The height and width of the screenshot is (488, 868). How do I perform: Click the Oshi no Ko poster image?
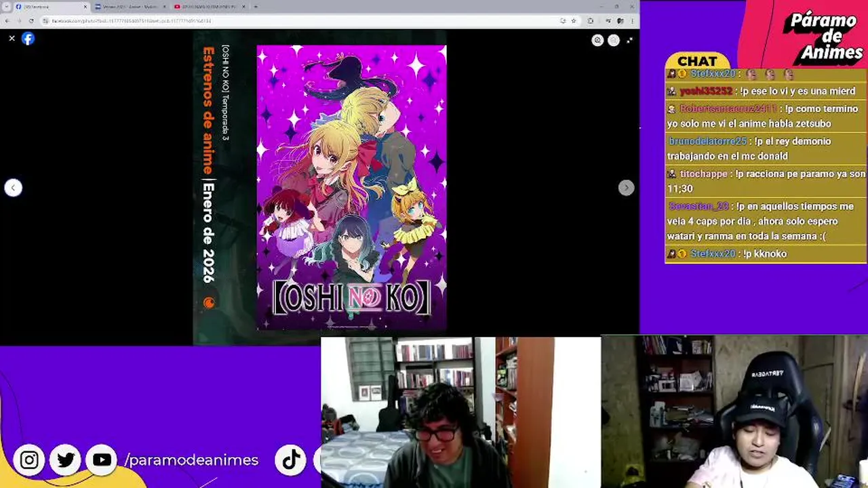pos(351,188)
